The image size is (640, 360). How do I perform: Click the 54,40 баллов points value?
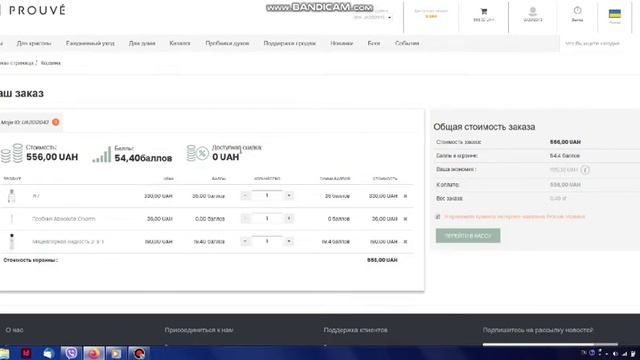tap(143, 158)
